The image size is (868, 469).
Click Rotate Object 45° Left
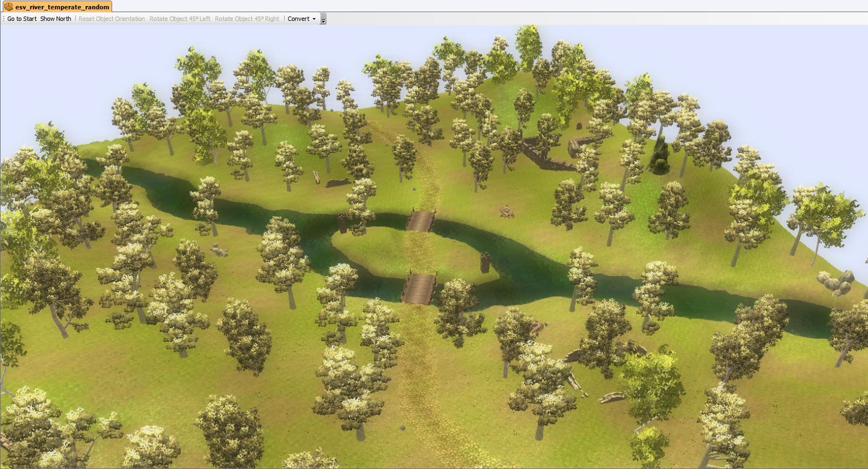(180, 19)
